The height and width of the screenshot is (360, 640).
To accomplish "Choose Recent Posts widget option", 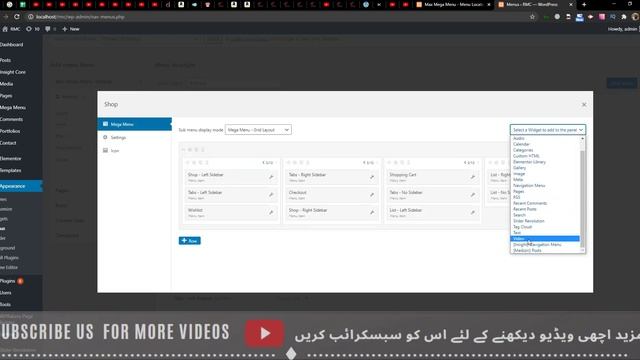I will pyautogui.click(x=524, y=209).
